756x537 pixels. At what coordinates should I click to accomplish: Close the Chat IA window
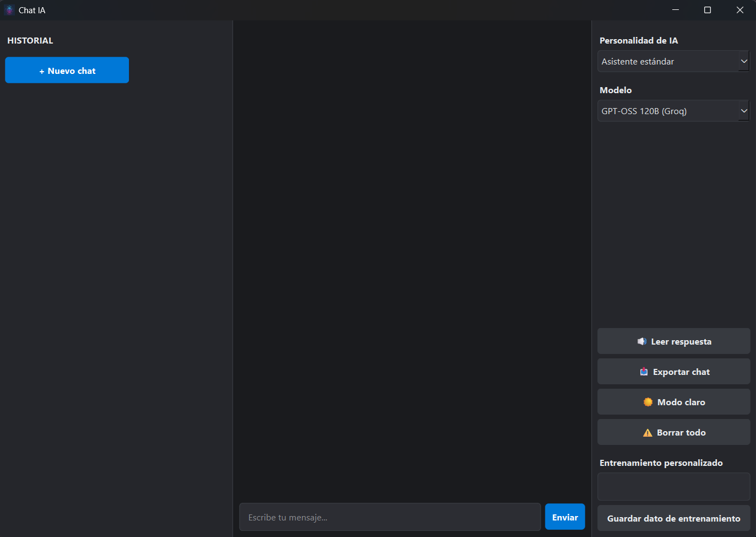pyautogui.click(x=740, y=10)
